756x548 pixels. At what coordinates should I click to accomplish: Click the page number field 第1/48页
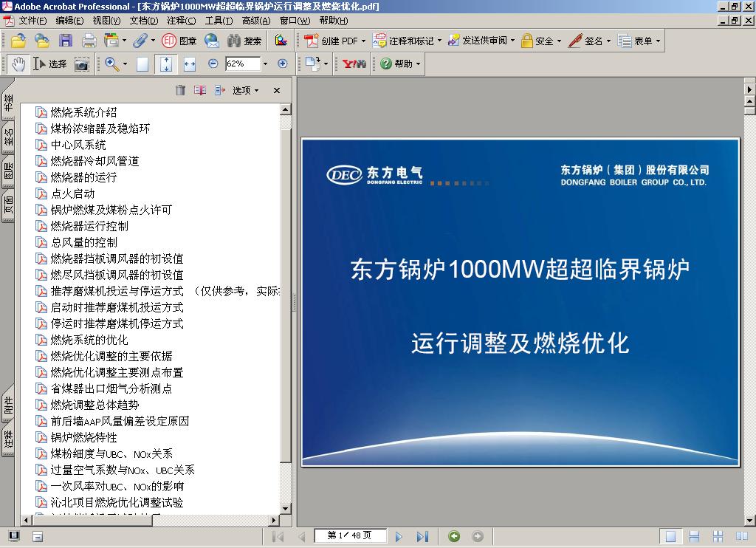(349, 535)
